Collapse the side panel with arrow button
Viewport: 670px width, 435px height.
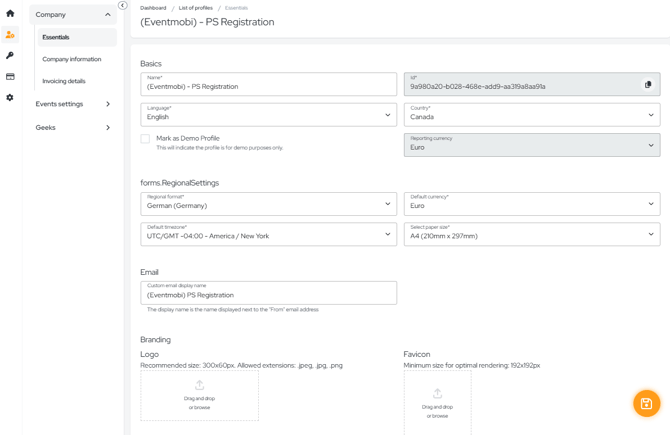pyautogui.click(x=123, y=6)
